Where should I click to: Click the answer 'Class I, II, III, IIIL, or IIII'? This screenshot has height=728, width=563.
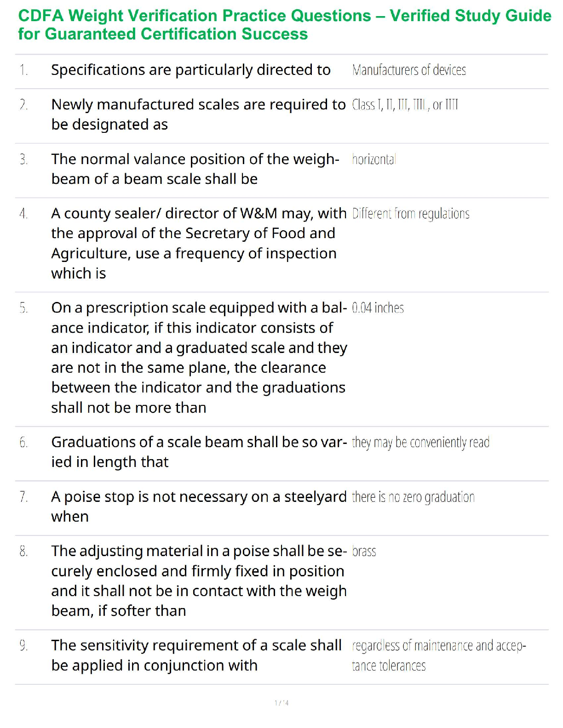point(405,105)
